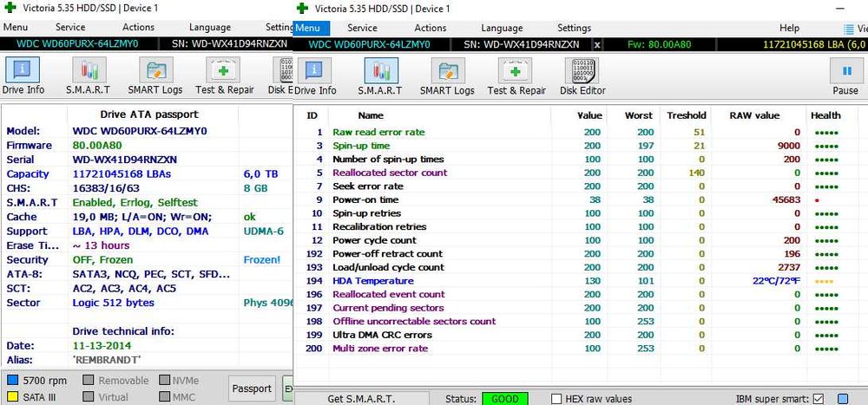This screenshot has width=868, height=405.
Task: Click the Health column header
Action: tap(825, 115)
